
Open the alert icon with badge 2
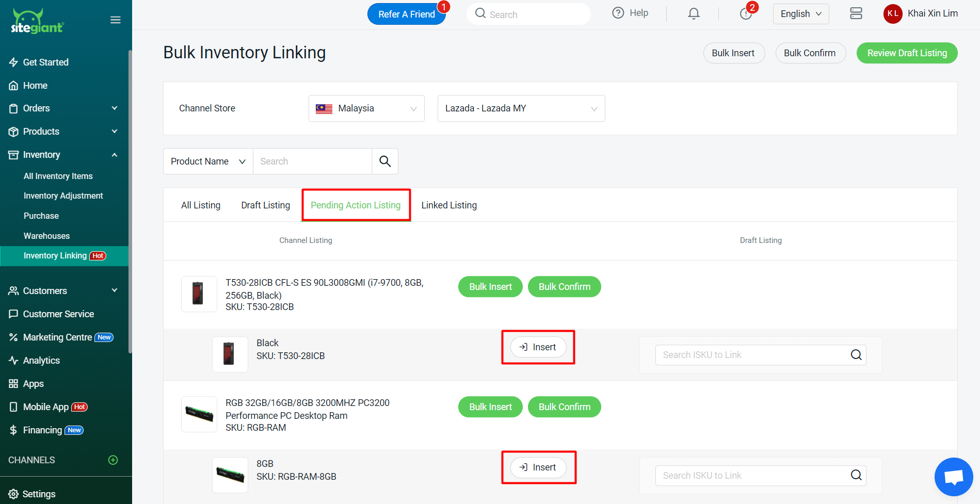(x=745, y=14)
